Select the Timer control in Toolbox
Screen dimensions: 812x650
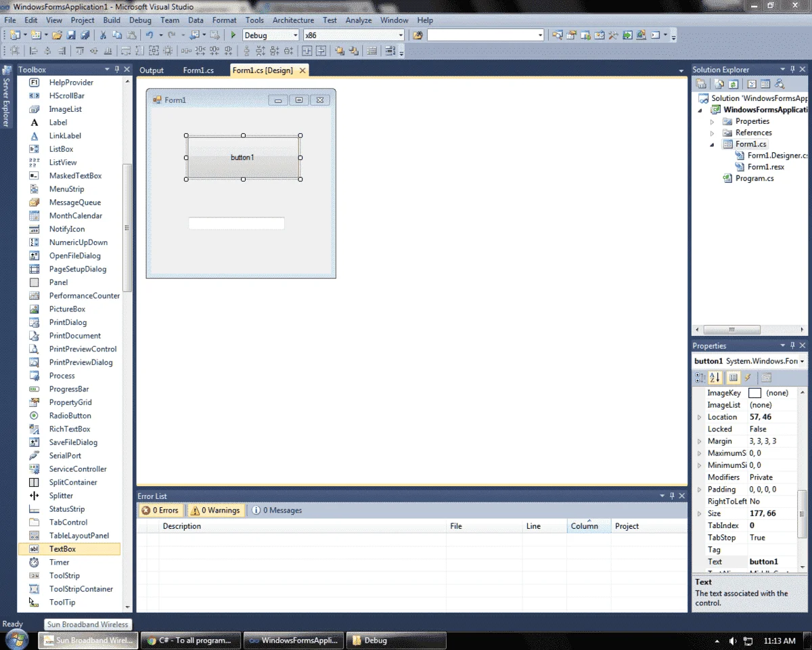tap(59, 562)
